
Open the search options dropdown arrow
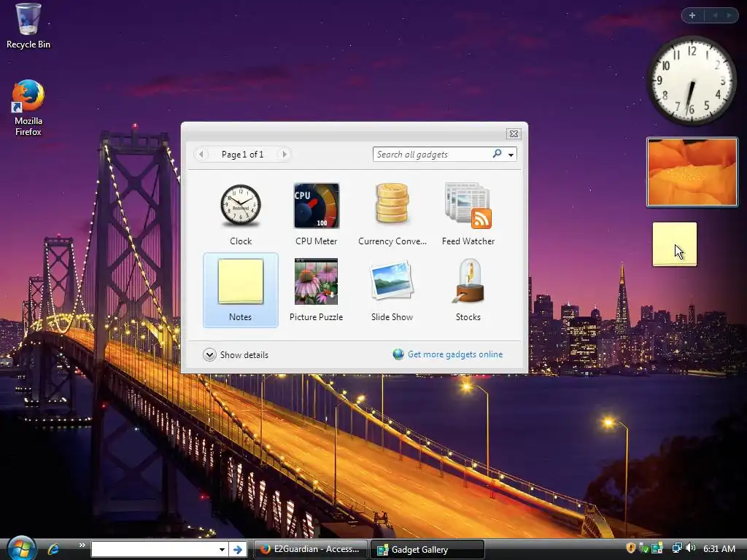pos(511,155)
